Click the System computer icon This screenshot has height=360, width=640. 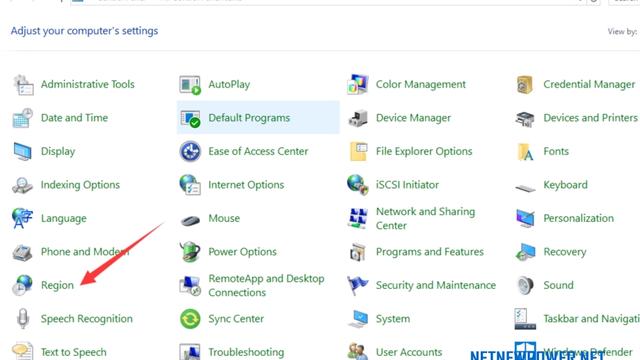click(358, 319)
